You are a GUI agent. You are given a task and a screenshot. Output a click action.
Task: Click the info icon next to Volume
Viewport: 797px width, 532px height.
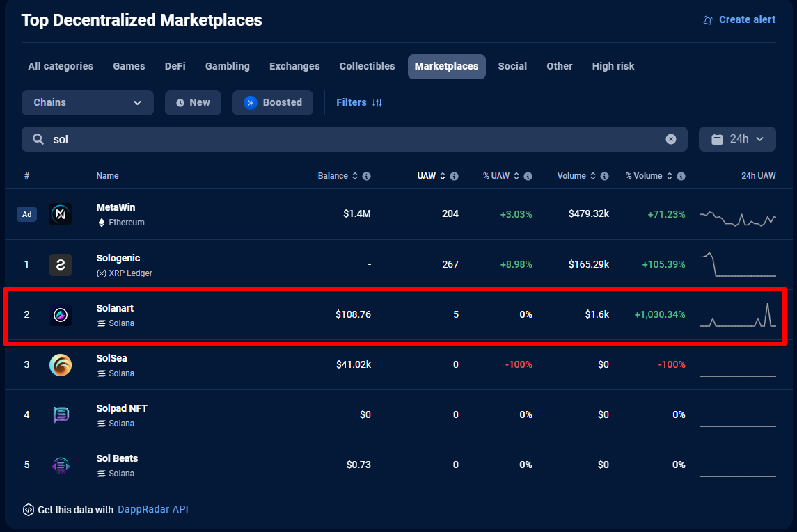click(x=604, y=177)
